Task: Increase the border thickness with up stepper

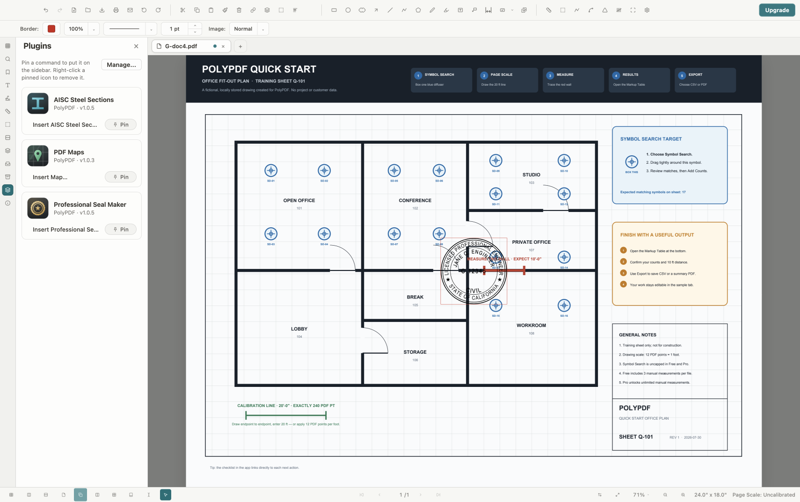Action: point(195,26)
